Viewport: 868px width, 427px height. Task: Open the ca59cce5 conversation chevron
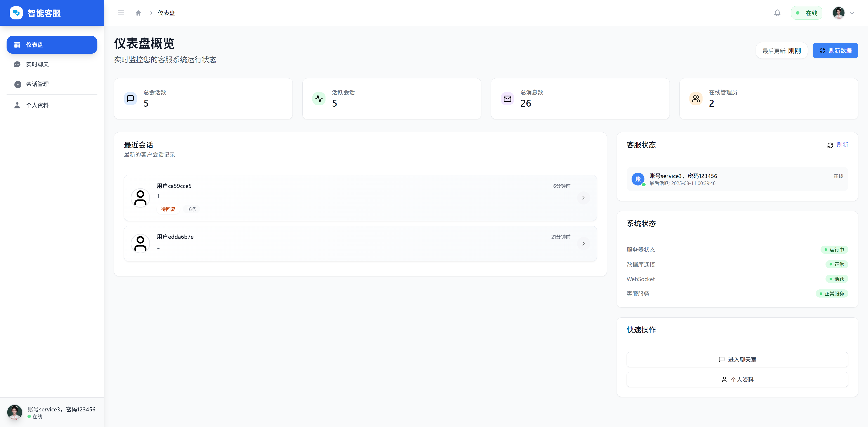click(583, 198)
